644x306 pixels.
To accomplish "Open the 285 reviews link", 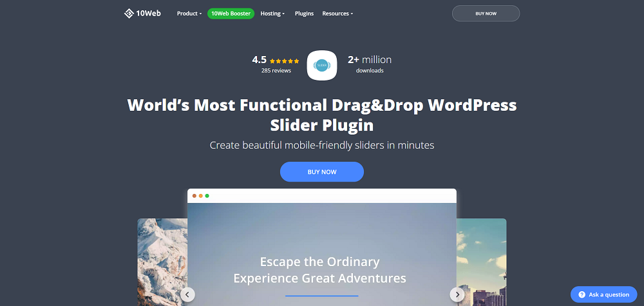I will coord(276,71).
